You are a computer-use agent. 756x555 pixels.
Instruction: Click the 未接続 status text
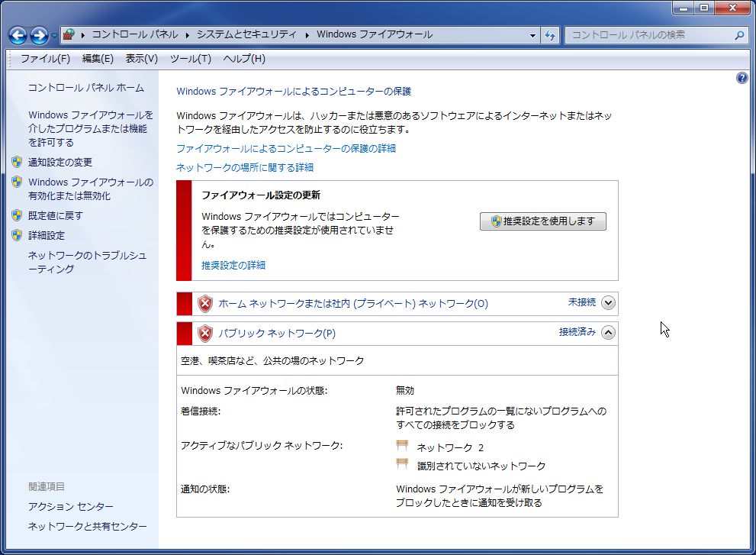(x=582, y=302)
